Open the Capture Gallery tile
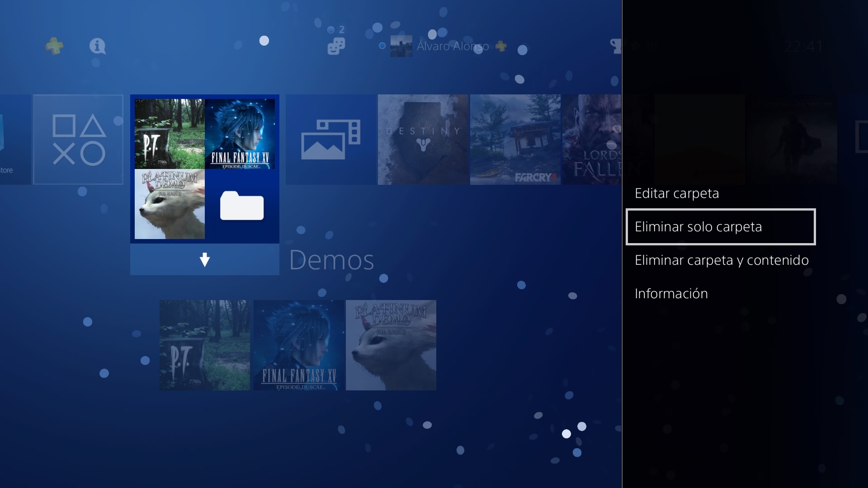This screenshot has width=868, height=488. (x=331, y=140)
